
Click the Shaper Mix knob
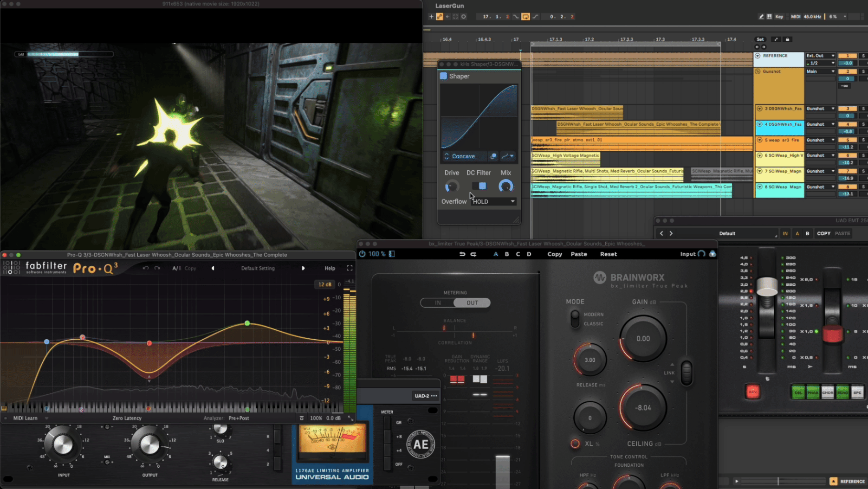coord(505,187)
